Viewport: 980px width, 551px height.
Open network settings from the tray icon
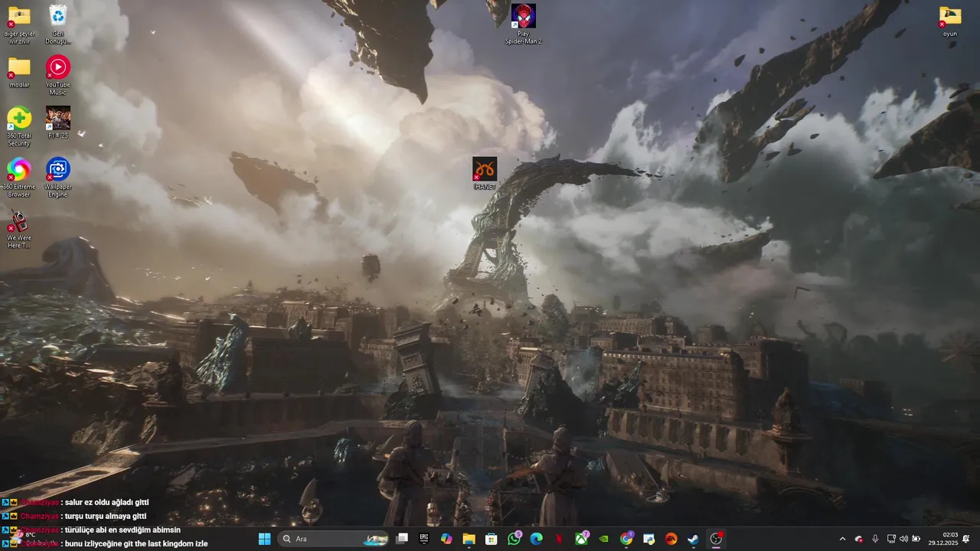pos(891,539)
